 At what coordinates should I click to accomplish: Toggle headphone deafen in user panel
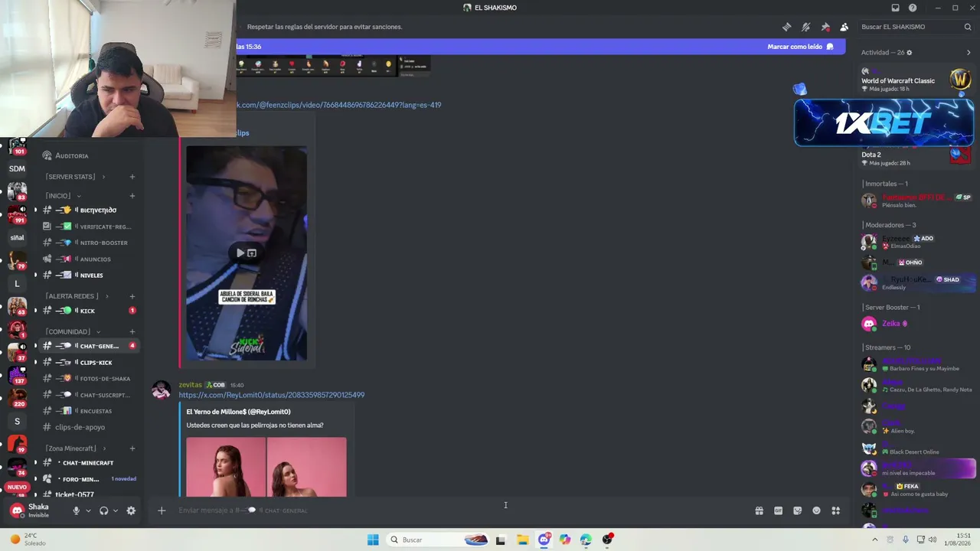click(103, 510)
